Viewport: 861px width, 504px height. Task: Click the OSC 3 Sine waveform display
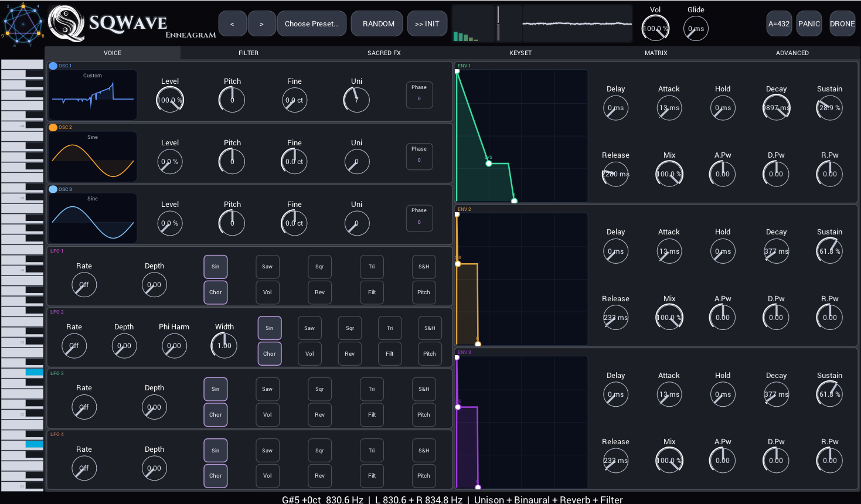[x=92, y=217]
